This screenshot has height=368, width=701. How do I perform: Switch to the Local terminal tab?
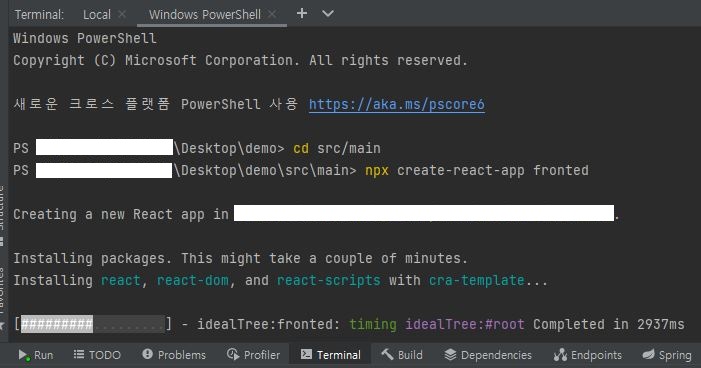(97, 14)
